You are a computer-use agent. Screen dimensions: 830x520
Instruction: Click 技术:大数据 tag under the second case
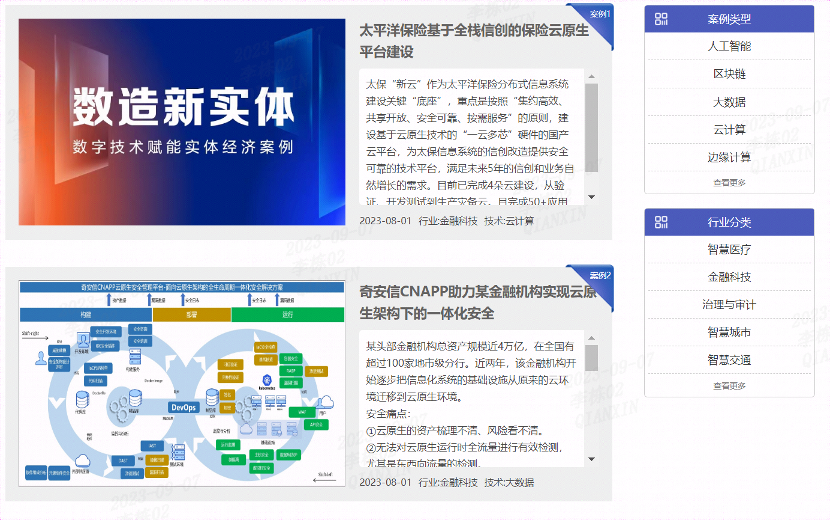coord(509,482)
